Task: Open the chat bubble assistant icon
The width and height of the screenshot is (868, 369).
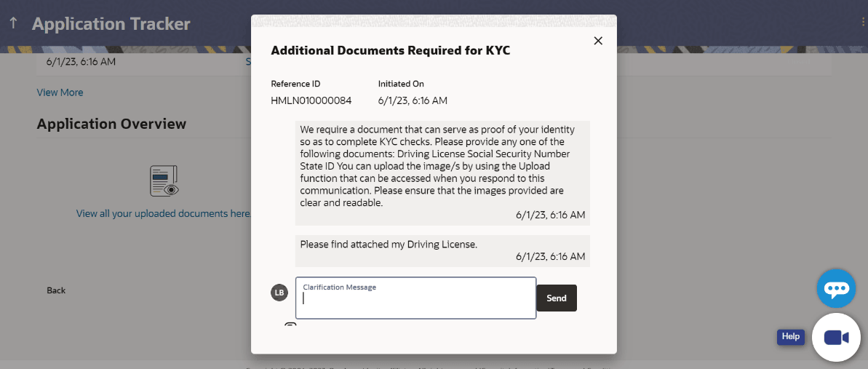Action: click(x=836, y=289)
